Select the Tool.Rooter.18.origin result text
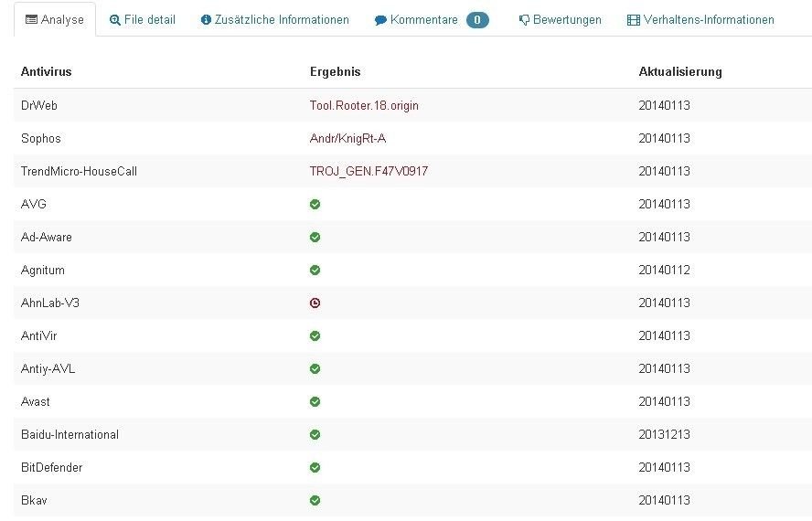 tap(364, 106)
